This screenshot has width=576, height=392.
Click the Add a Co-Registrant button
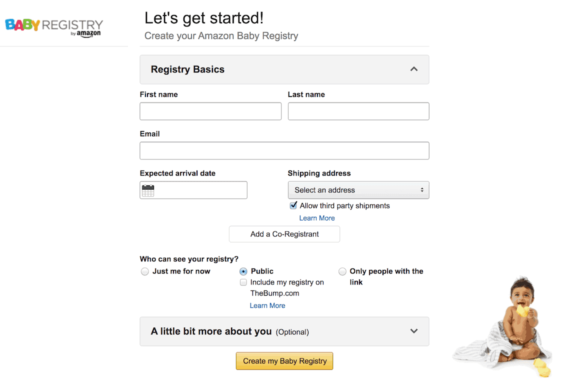pyautogui.click(x=284, y=234)
